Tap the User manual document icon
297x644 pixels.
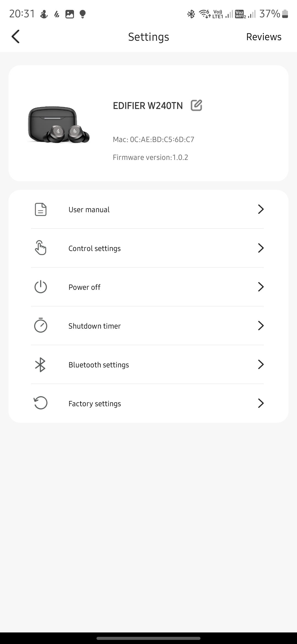click(41, 209)
